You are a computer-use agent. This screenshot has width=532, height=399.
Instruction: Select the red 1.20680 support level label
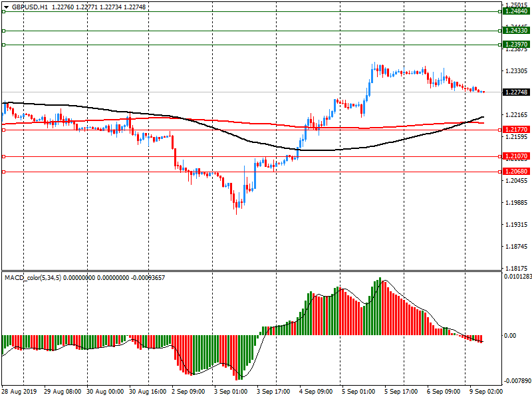pyautogui.click(x=516, y=172)
